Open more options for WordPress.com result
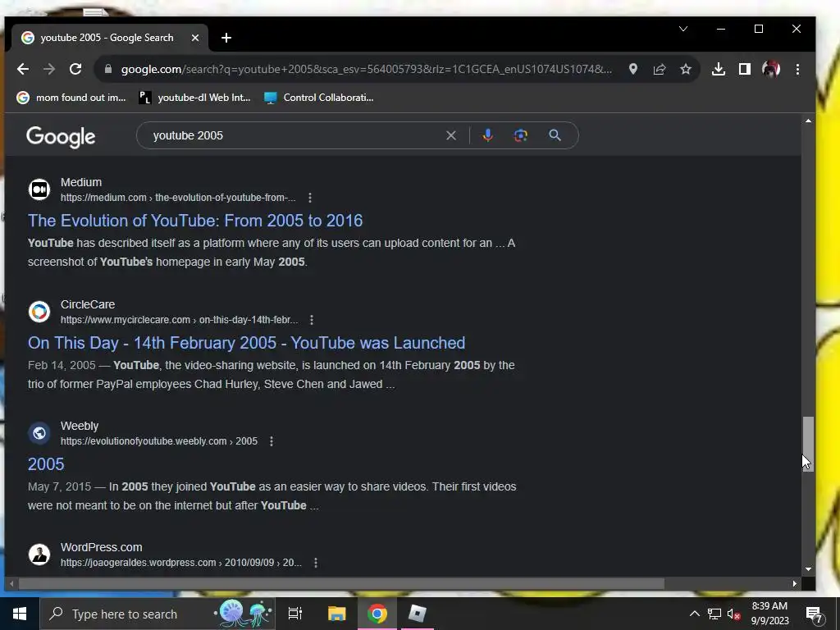The height and width of the screenshot is (630, 840). coord(316,563)
